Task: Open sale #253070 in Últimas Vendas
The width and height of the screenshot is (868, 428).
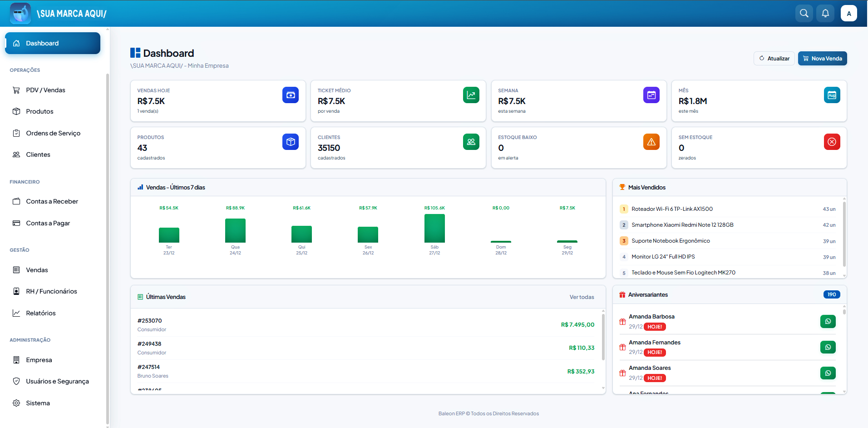Action: tap(150, 321)
